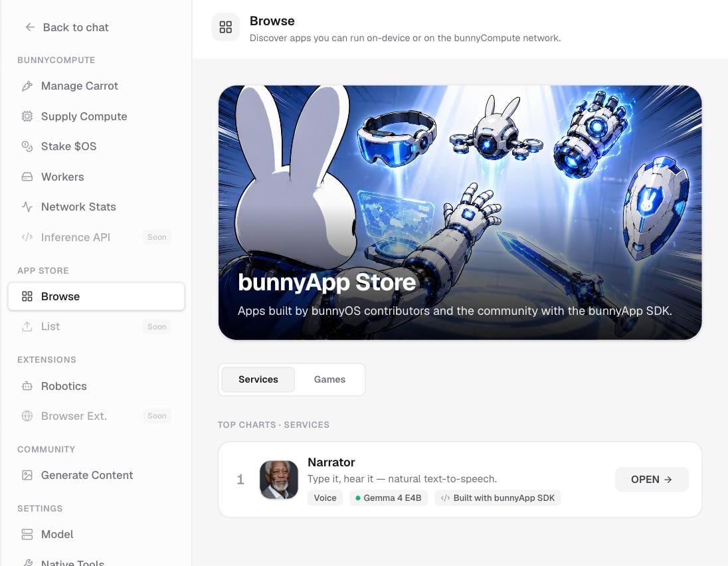Open the Workers page
The height and width of the screenshot is (566, 728).
tap(96, 177)
